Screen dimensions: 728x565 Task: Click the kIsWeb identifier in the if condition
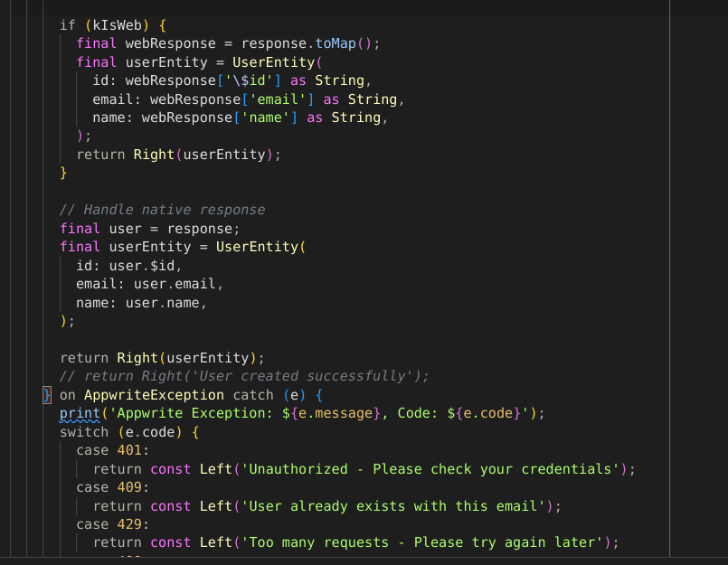118,25
